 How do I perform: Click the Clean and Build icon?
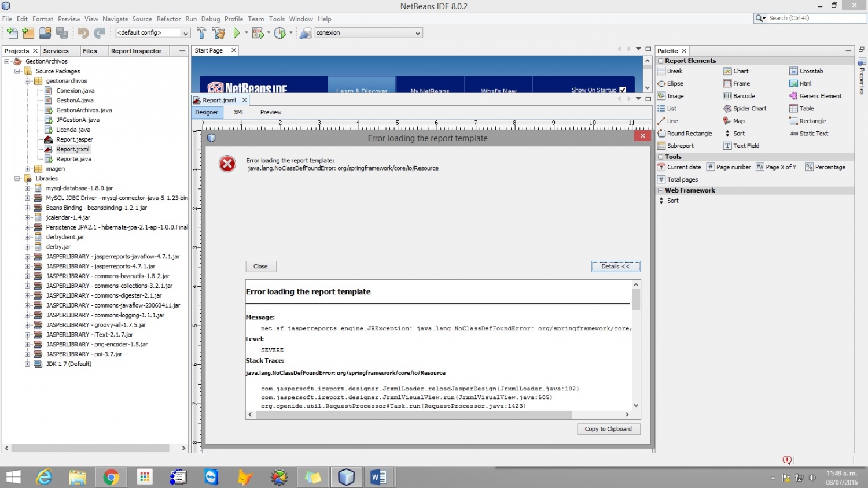click(219, 33)
